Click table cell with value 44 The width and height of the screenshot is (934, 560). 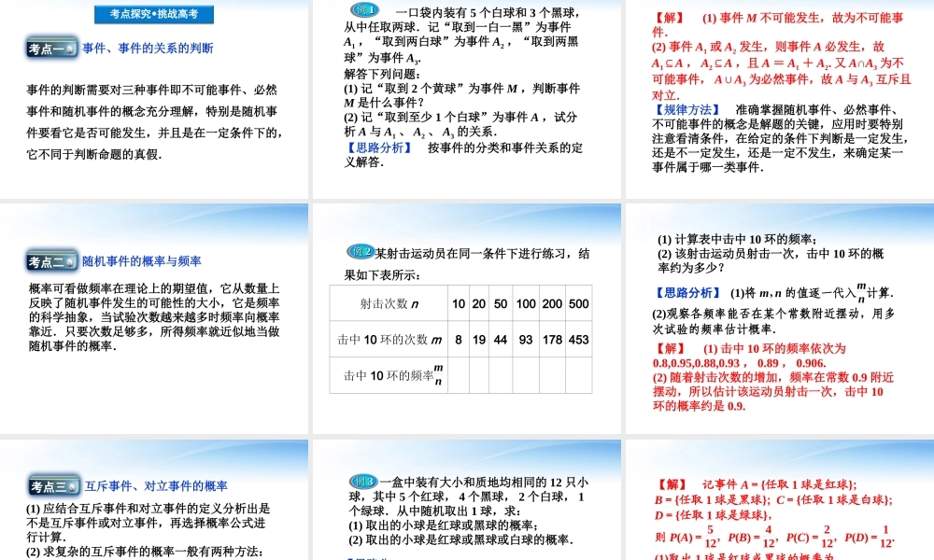(501, 339)
